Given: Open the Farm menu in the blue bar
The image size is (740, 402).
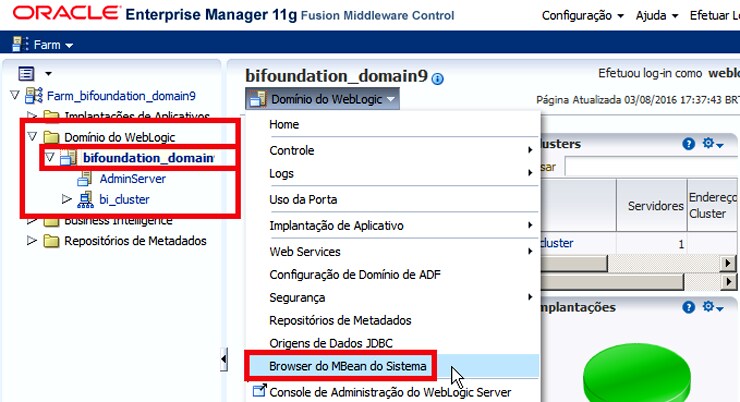Looking at the screenshot, I should pyautogui.click(x=53, y=45).
